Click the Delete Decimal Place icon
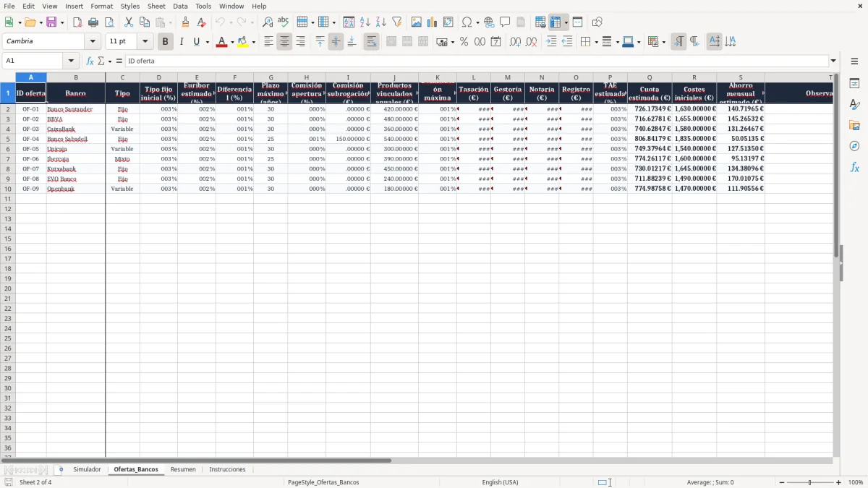868x488 pixels. click(x=531, y=42)
